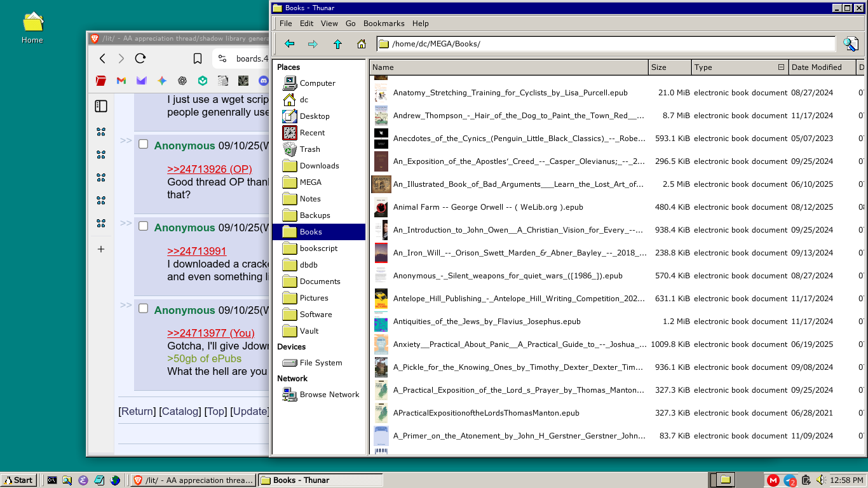Go to parent folder with the up arrow
The height and width of the screenshot is (488, 868).
pos(337,44)
